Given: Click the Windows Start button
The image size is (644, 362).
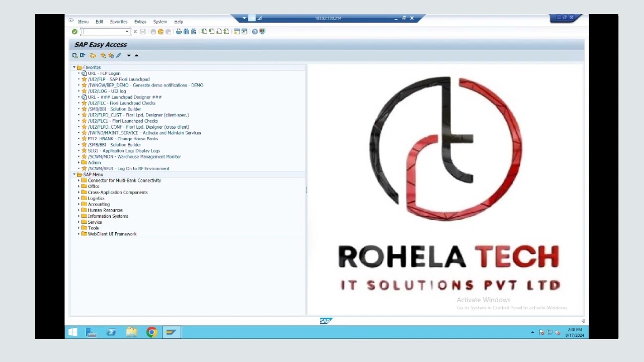Looking at the screenshot, I should (73, 332).
